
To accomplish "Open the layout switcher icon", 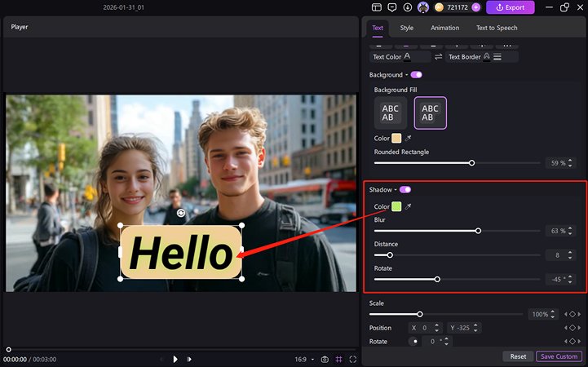I will 377,7.
